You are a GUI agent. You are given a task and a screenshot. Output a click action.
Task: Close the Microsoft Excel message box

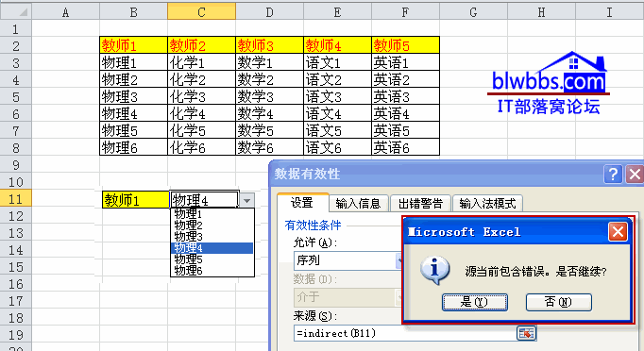(619, 232)
